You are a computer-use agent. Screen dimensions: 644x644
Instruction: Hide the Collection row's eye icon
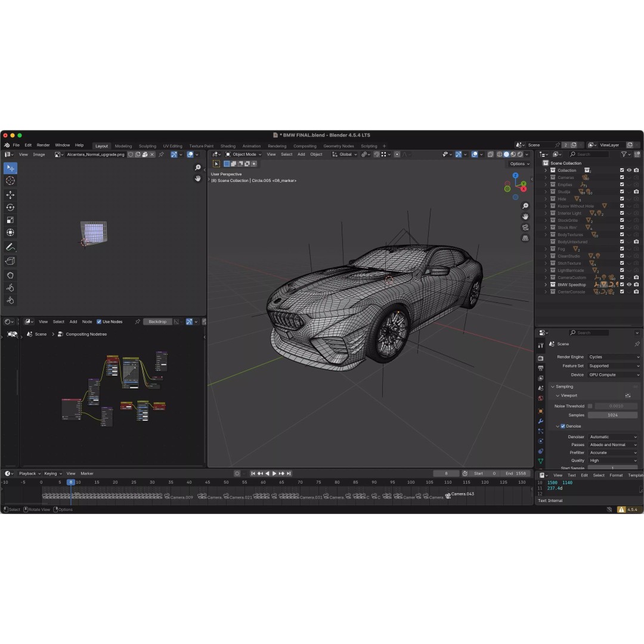629,170
